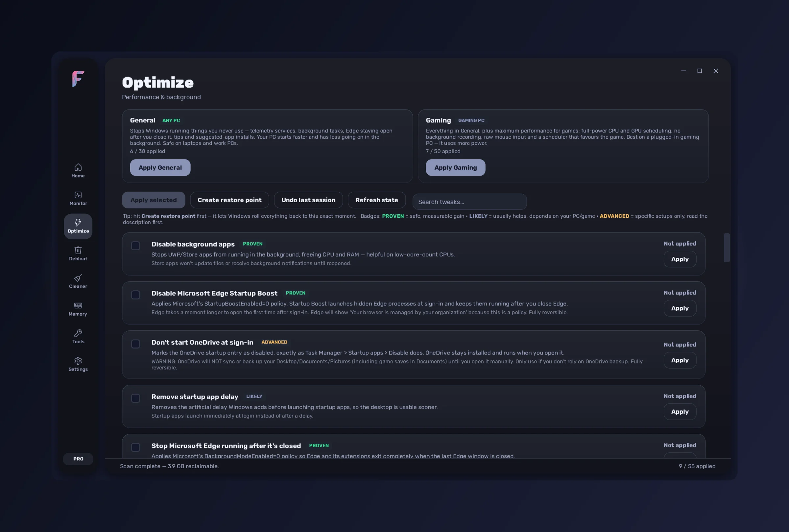Focus the Search tweaks field
The width and height of the screenshot is (789, 532).
(x=469, y=202)
